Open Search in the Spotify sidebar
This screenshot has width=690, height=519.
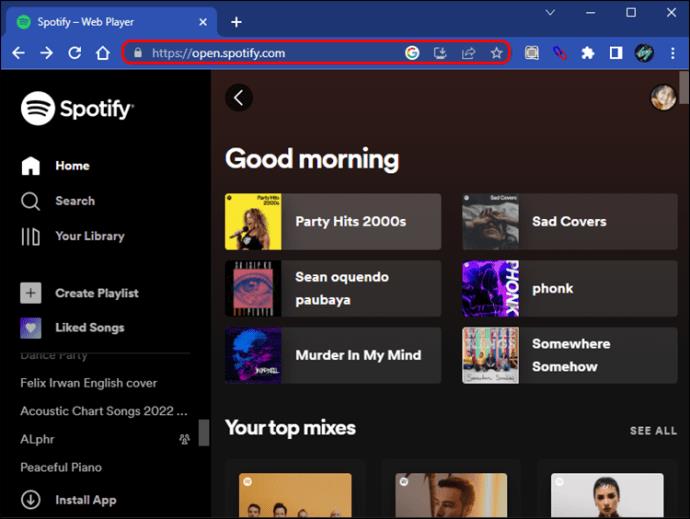click(x=58, y=201)
